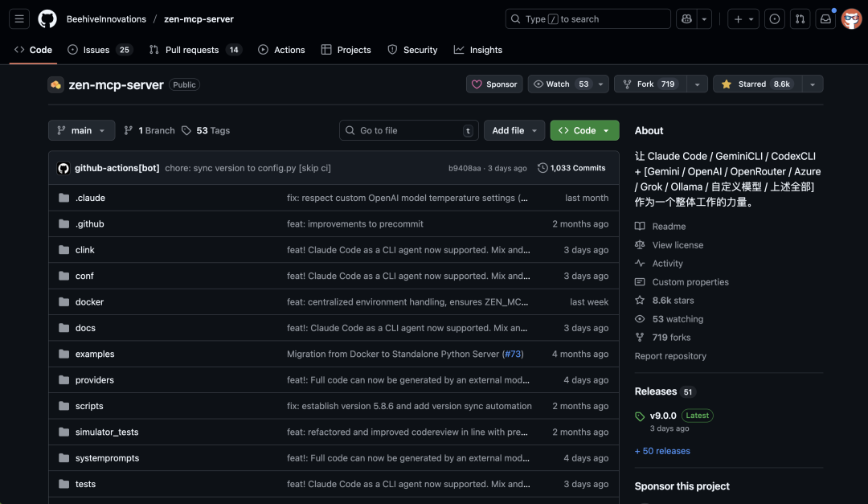Click the Sponsor button
Image resolution: width=868 pixels, height=504 pixels.
[494, 84]
